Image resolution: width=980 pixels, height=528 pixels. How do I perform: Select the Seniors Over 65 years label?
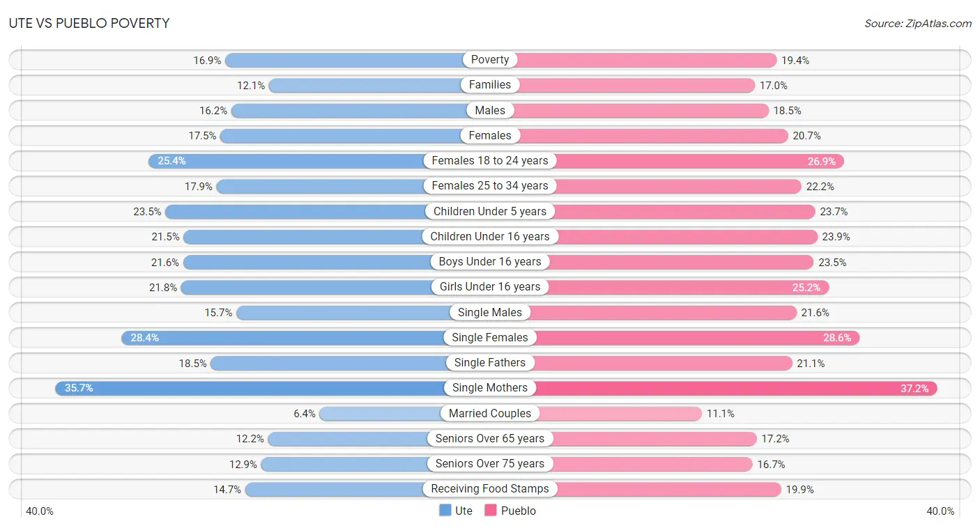click(490, 439)
